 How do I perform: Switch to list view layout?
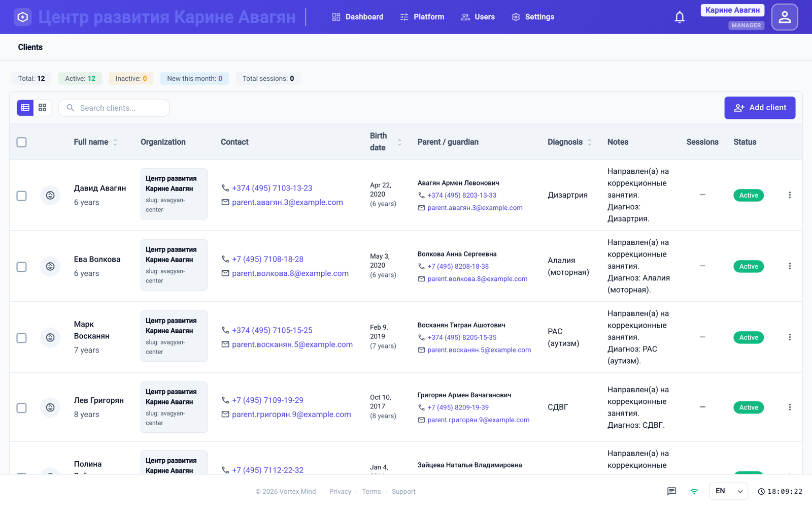25,108
